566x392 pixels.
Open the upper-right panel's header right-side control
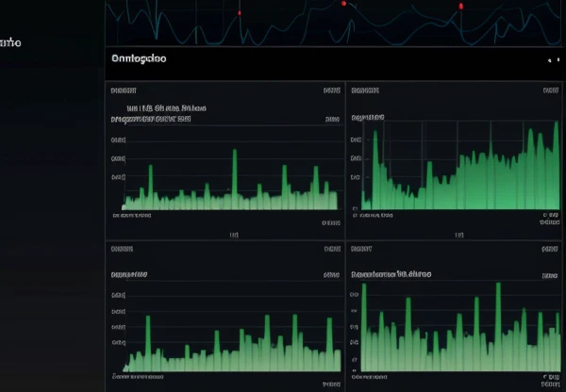pyautogui.click(x=549, y=91)
